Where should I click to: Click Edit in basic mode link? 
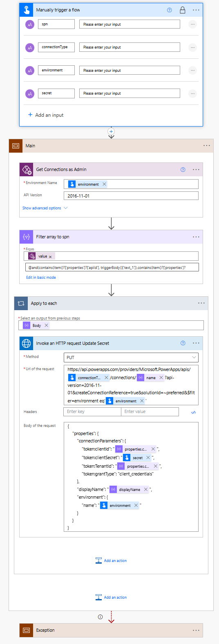41,278
